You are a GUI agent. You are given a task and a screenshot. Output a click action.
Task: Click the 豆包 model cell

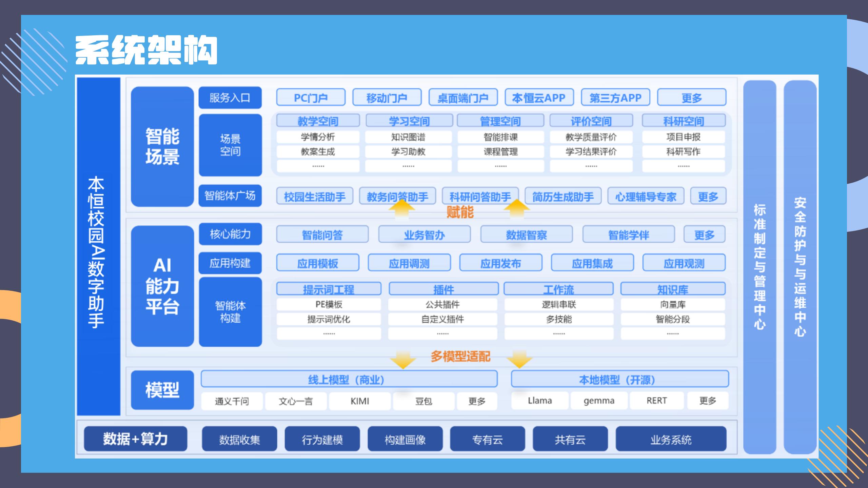pyautogui.click(x=424, y=401)
